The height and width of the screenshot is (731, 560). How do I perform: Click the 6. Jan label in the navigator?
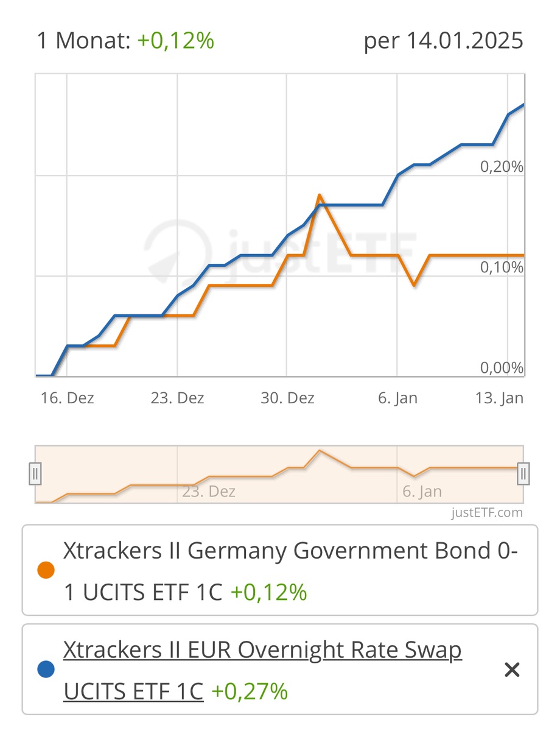[422, 492]
